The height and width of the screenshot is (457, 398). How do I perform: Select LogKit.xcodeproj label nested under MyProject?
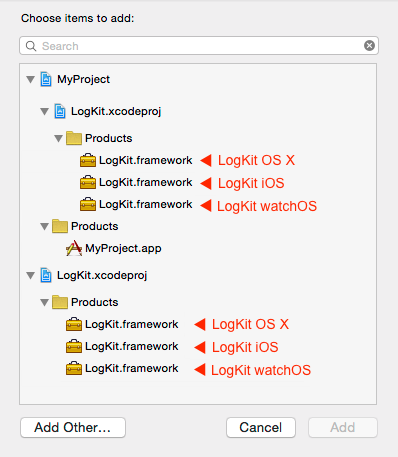click(x=116, y=111)
